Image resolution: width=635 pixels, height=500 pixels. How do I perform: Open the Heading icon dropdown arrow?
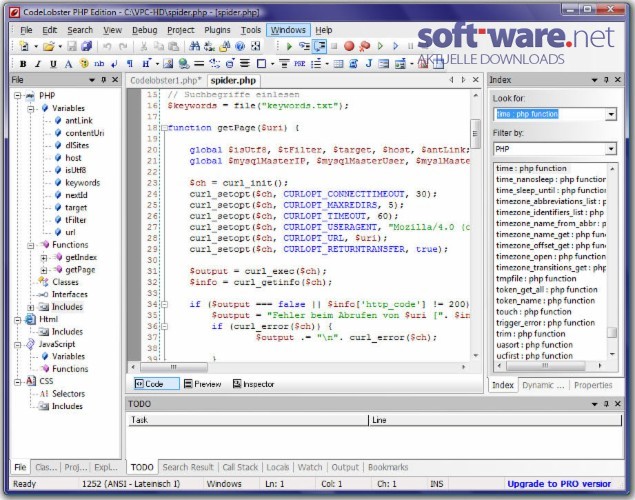[157, 64]
